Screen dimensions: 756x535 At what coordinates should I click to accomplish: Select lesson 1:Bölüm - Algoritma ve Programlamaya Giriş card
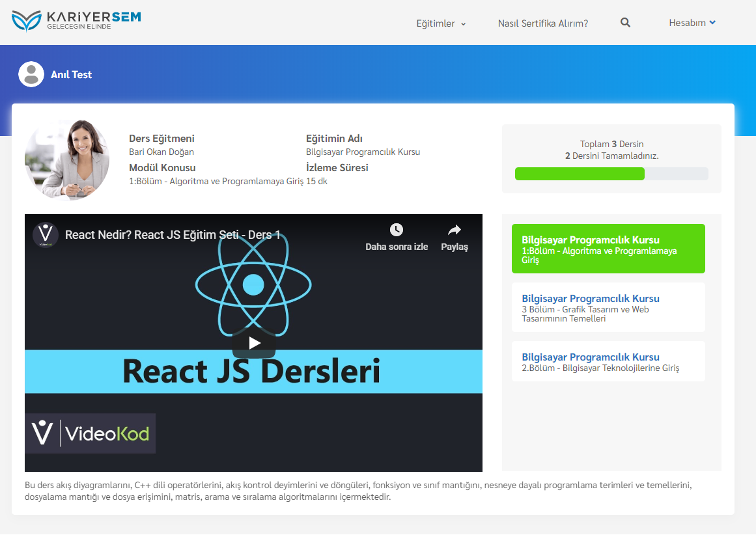608,249
